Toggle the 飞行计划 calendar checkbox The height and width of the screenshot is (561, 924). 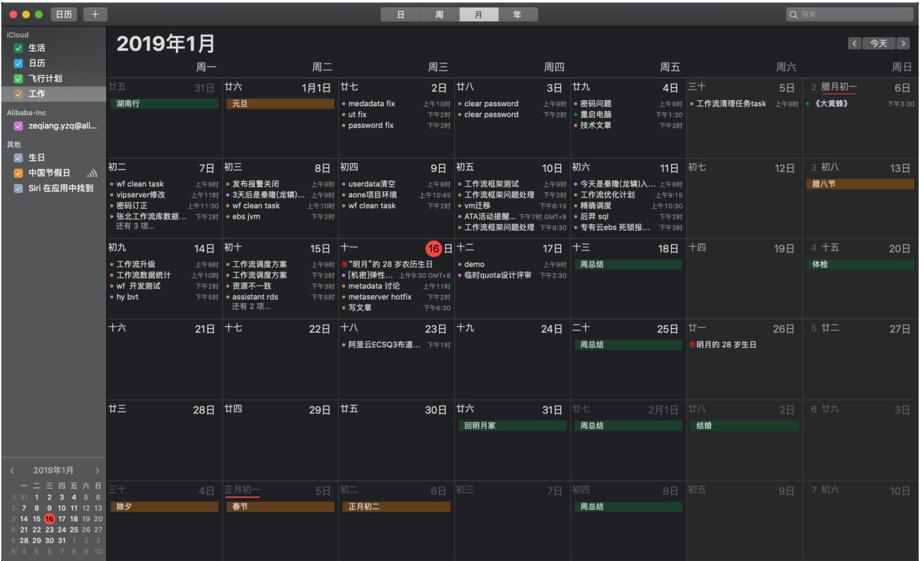[x=19, y=78]
